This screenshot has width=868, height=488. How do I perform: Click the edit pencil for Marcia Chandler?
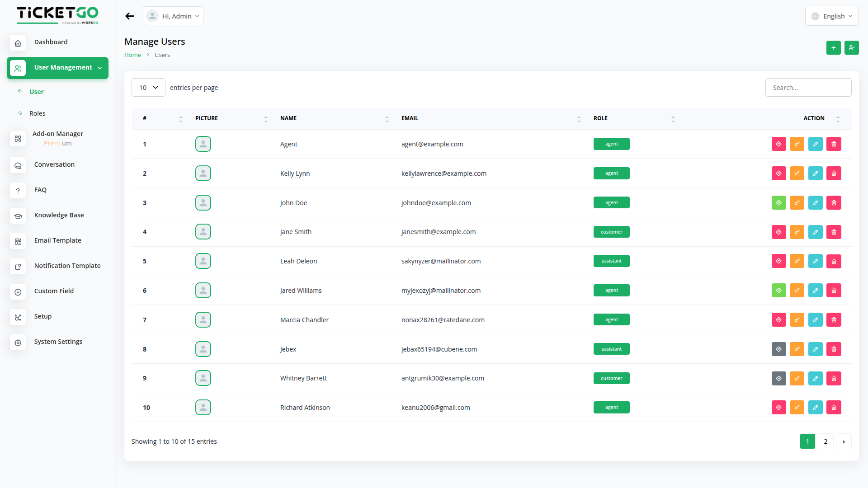[x=815, y=320]
